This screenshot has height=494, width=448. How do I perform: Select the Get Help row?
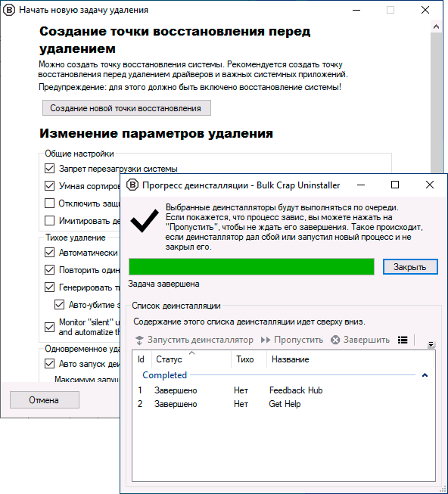(283, 404)
